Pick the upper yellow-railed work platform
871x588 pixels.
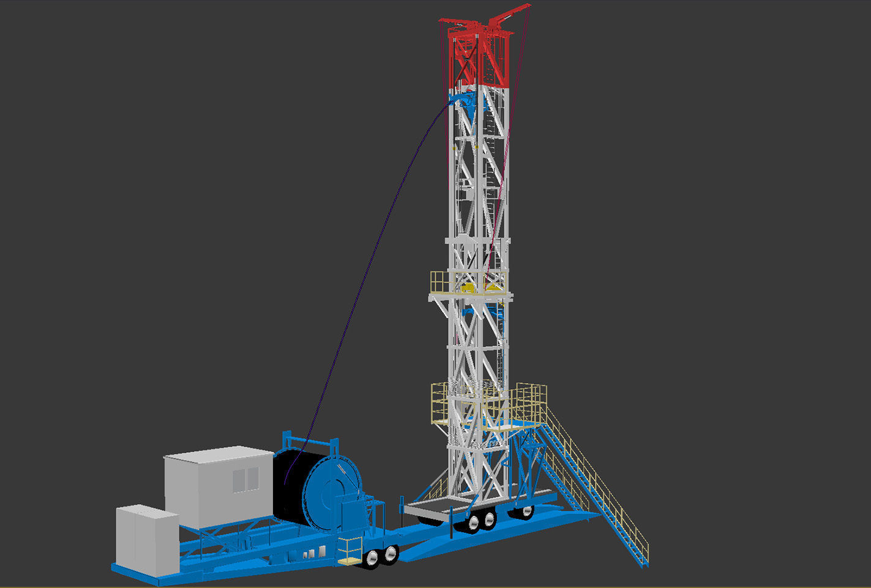pyautogui.click(x=469, y=285)
